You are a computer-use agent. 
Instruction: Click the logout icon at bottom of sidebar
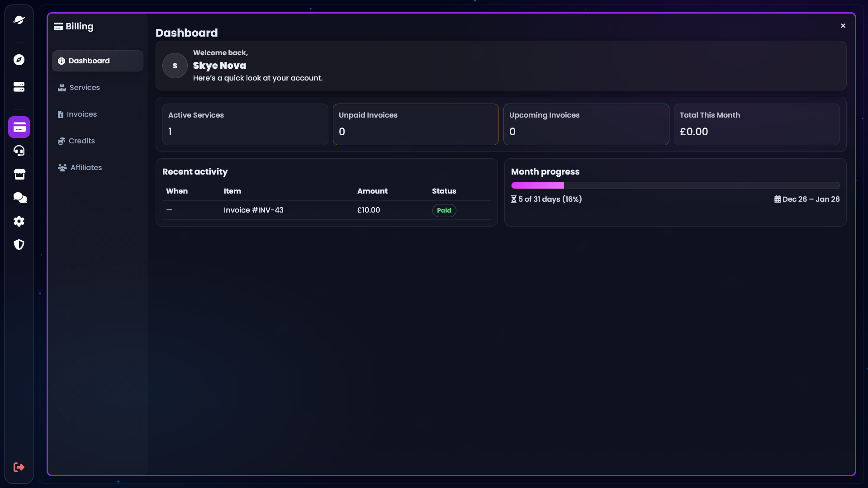19,467
